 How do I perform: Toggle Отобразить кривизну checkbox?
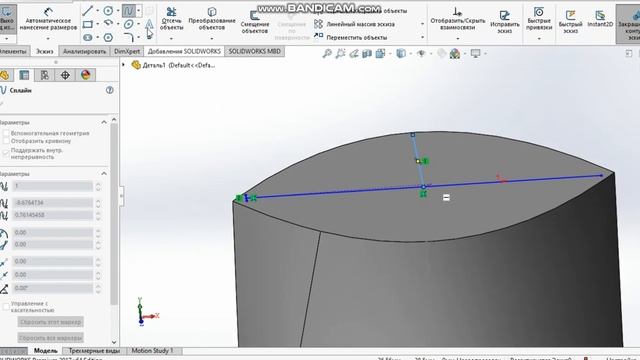tap(6, 141)
